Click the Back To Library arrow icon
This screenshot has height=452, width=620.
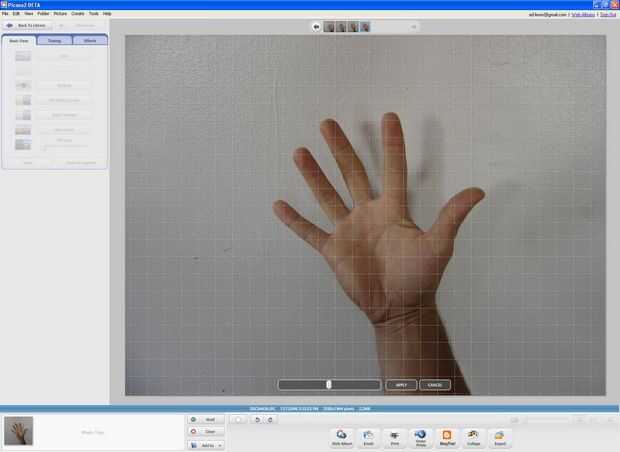click(x=9, y=25)
